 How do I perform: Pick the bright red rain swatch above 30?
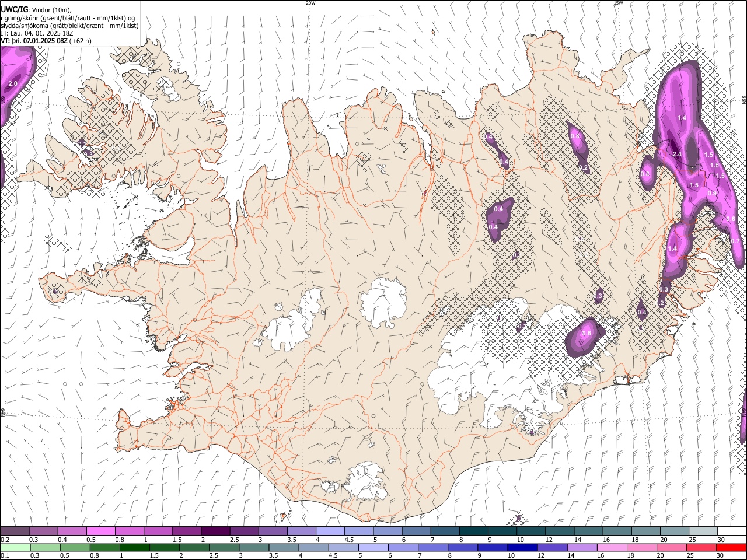click(731, 547)
